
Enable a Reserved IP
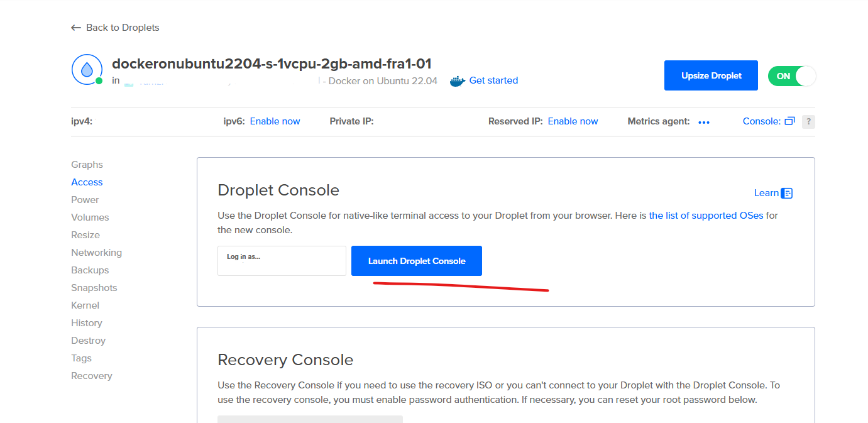point(572,121)
